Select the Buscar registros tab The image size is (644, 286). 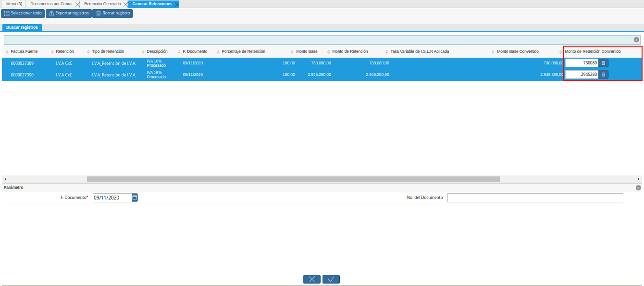(22, 27)
